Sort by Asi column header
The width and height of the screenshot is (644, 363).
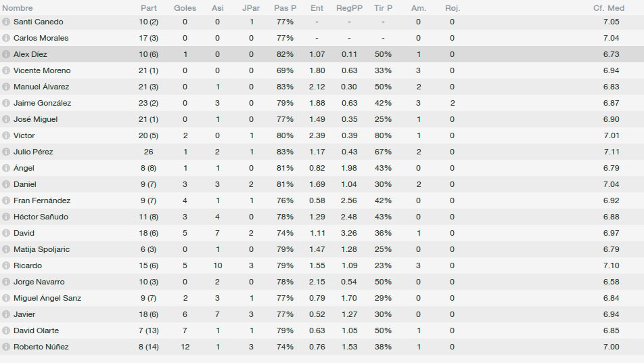click(x=218, y=8)
